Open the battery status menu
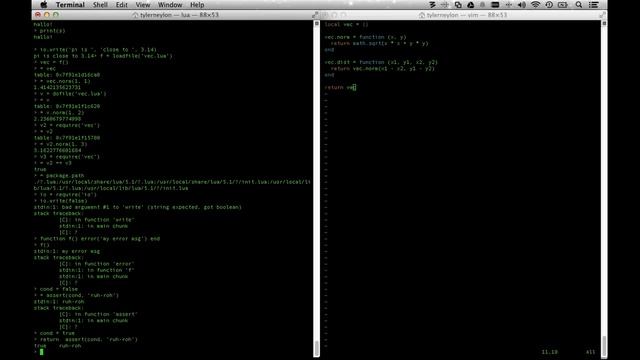Viewport: 640px width, 360px height. (563, 5)
